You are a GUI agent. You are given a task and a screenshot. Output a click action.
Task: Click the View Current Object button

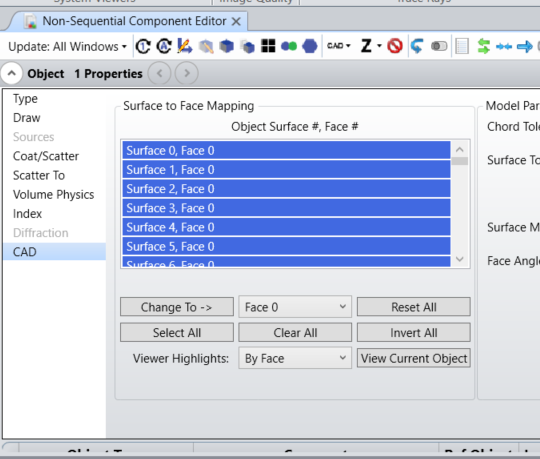click(x=414, y=358)
